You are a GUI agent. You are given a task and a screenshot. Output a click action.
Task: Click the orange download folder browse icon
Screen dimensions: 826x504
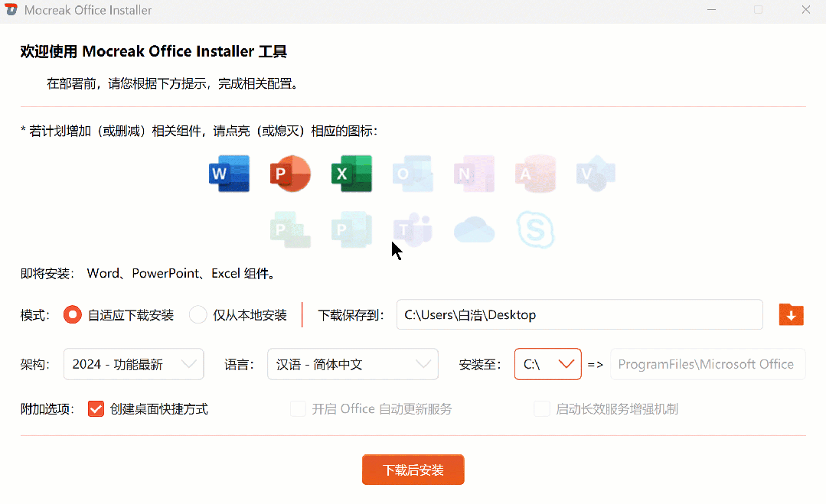792,314
